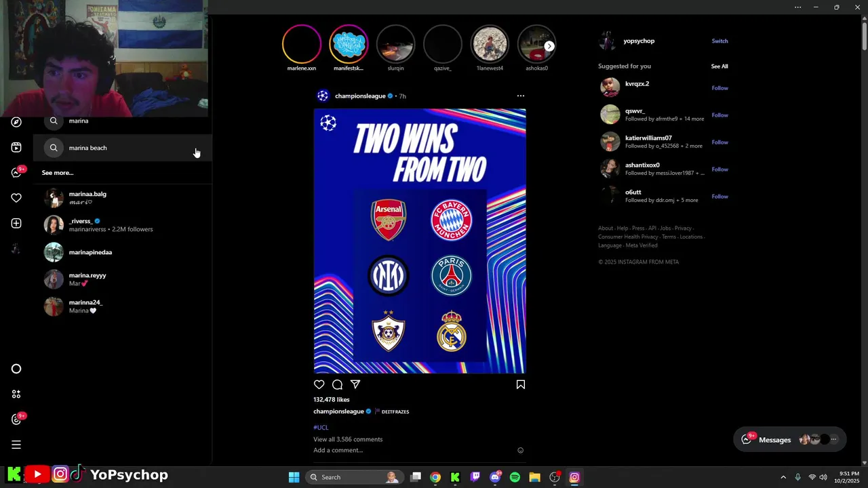Open the Privacy footer link

point(683,228)
